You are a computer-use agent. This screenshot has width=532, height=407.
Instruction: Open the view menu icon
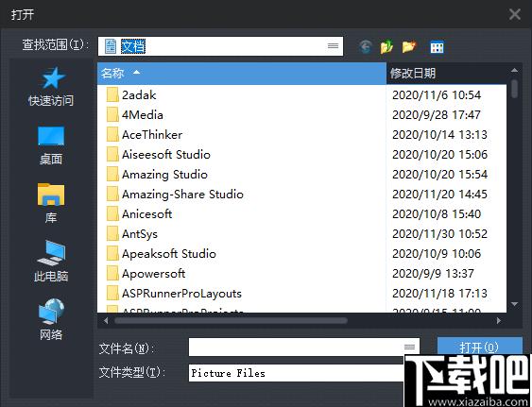pyautogui.click(x=437, y=47)
